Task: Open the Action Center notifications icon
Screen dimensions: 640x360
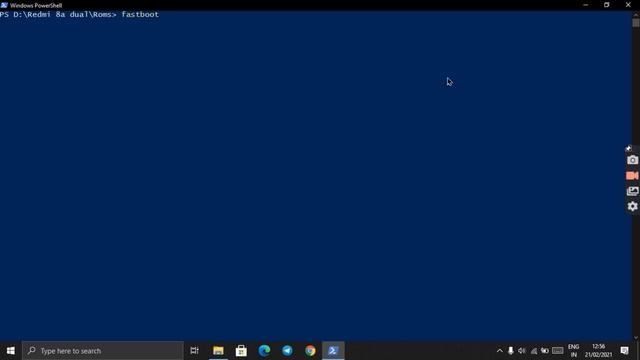Action: coord(624,351)
